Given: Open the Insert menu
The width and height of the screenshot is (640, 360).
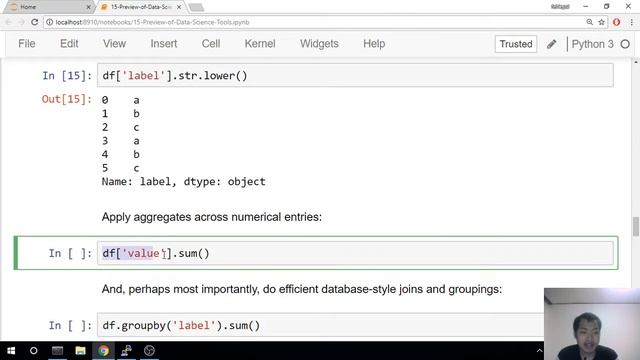Looking at the screenshot, I should tap(164, 44).
